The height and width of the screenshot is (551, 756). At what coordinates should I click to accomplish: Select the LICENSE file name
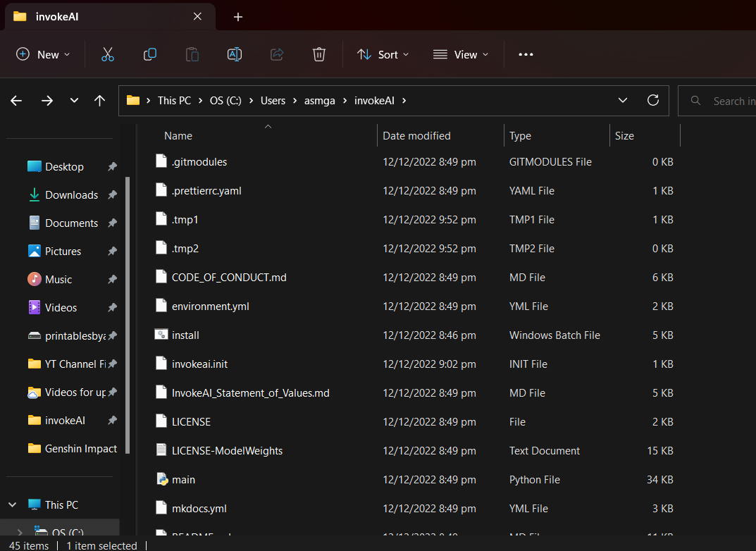pyautogui.click(x=191, y=422)
